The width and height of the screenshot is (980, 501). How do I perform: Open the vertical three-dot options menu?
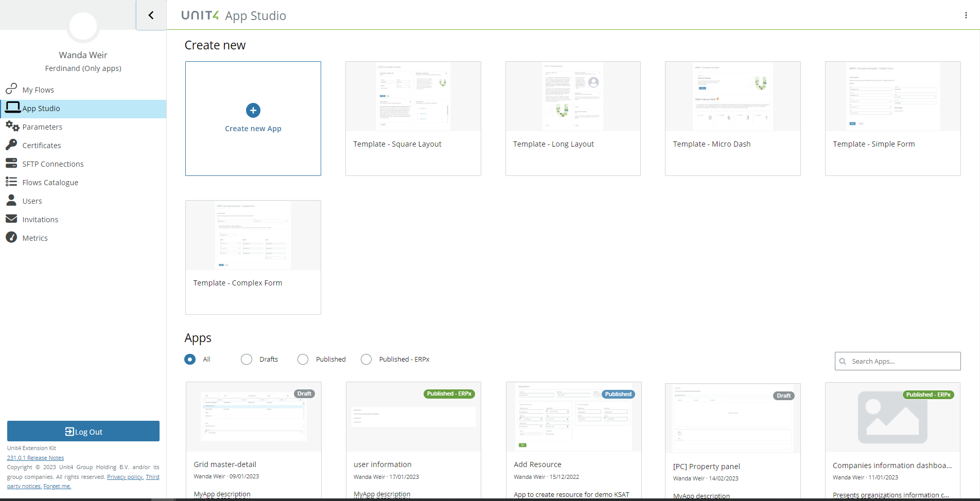tap(966, 15)
